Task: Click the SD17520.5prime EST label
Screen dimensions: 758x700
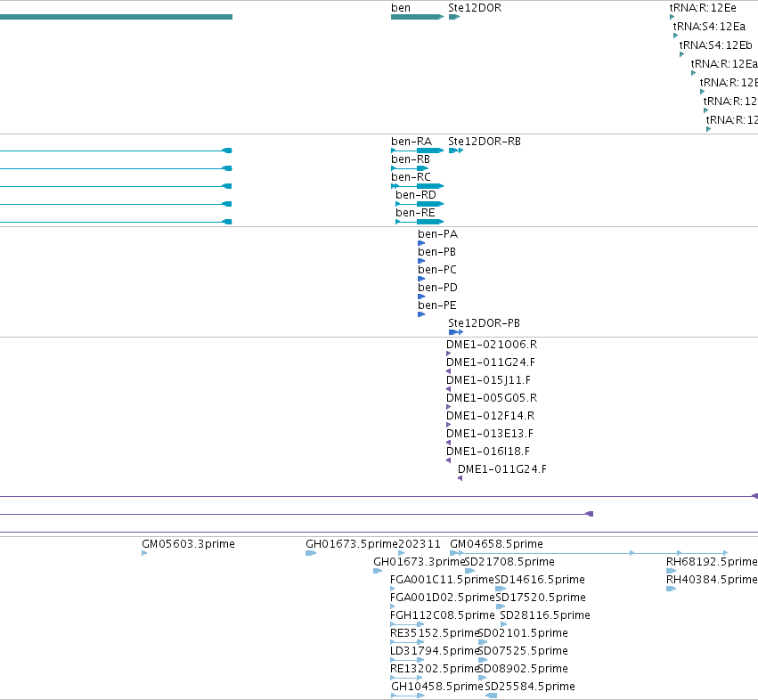Action: [x=541, y=598]
